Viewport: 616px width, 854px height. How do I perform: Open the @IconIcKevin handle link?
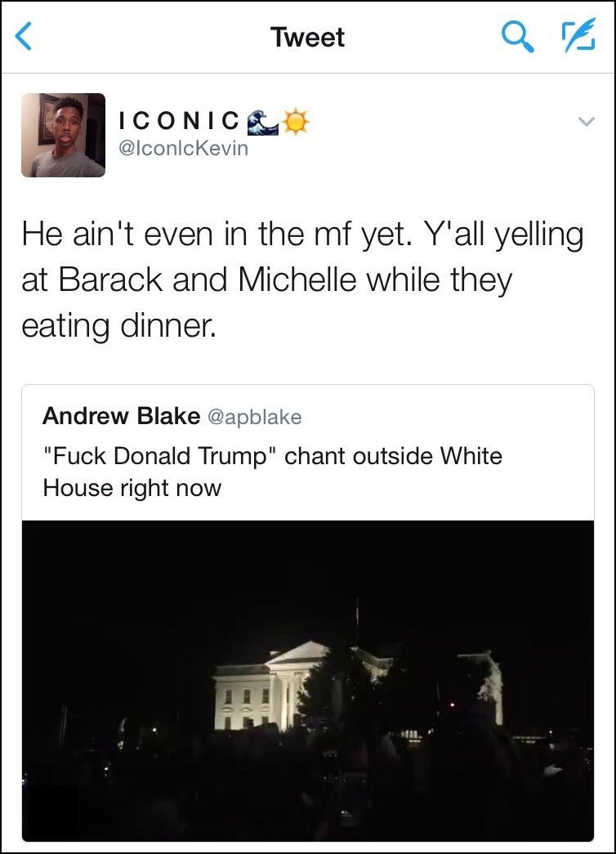point(184,148)
